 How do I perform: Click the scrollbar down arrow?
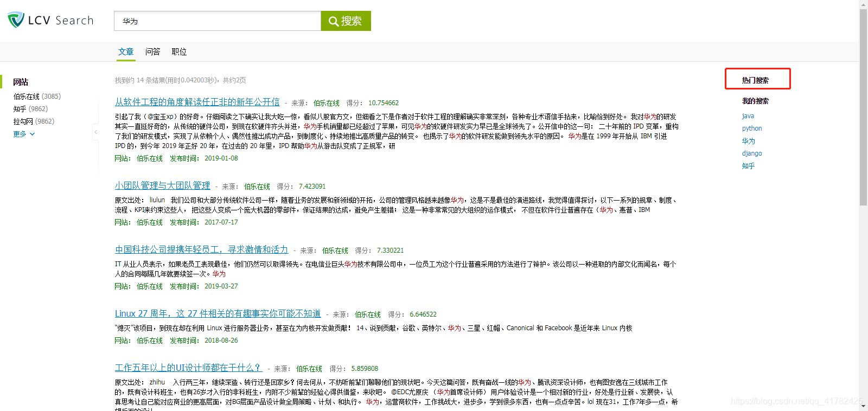[863, 407]
